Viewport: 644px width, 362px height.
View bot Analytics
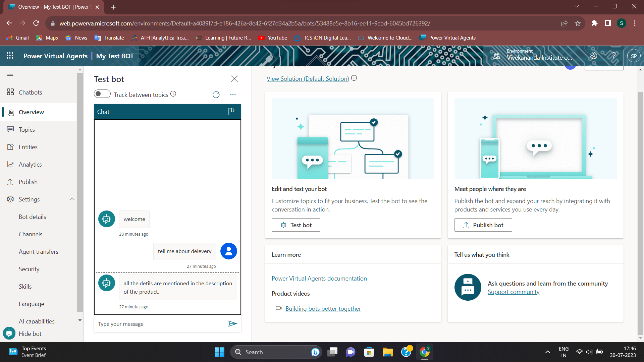pos(29,164)
